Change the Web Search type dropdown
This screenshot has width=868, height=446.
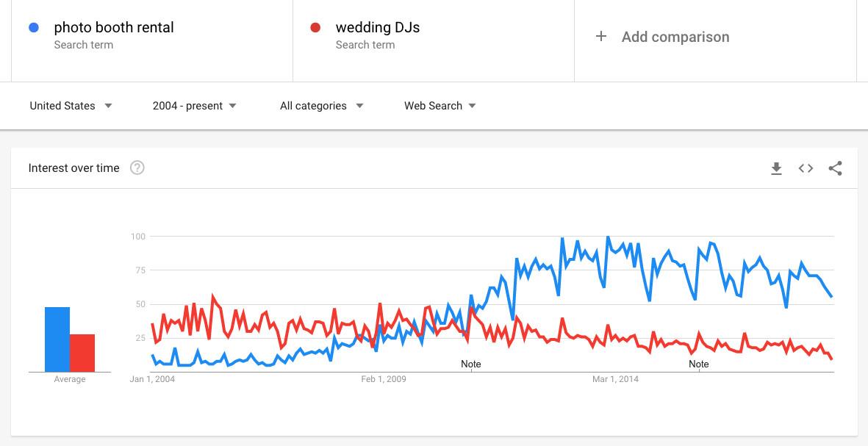coord(440,106)
